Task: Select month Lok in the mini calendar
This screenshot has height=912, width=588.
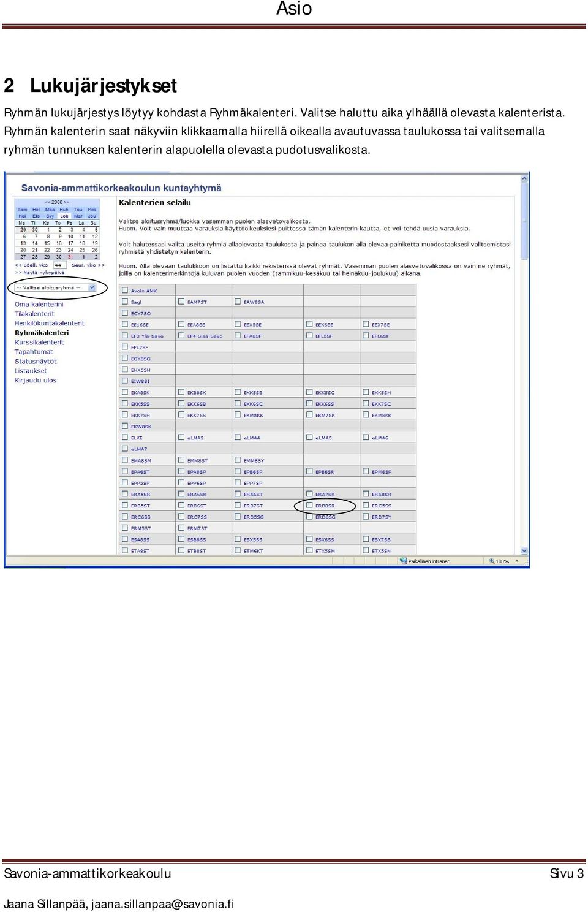Action: pyautogui.click(x=64, y=216)
